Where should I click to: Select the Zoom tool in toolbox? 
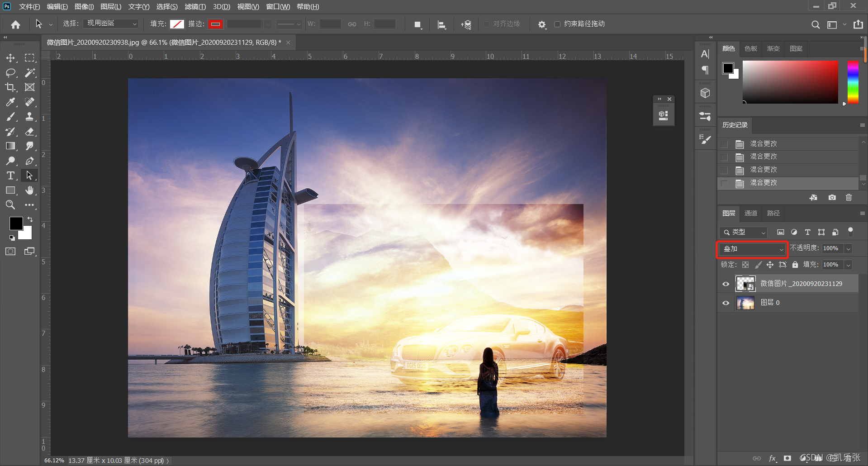coord(10,205)
